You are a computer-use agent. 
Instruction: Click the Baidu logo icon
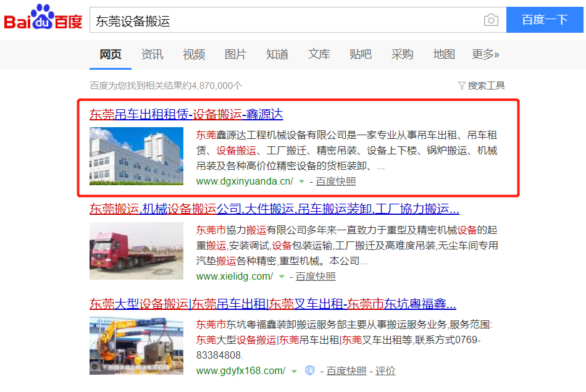coord(43,17)
